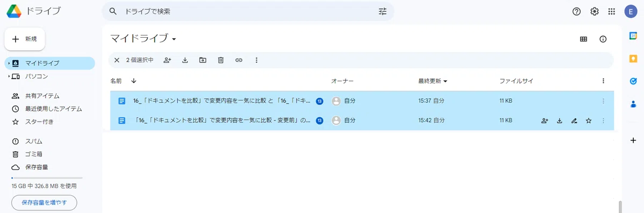
Task: Click 15:42 自分 modified cell
Action: 431,120
